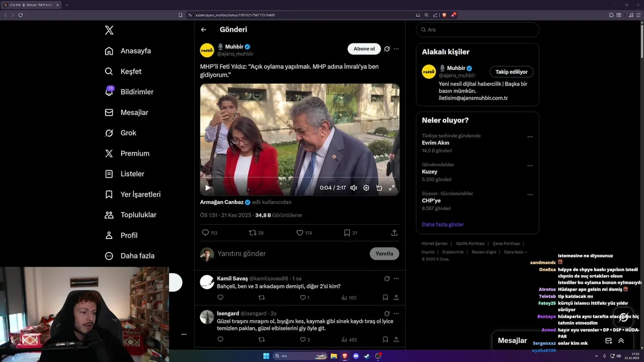Open Windows Start menu

pyautogui.click(x=266, y=356)
